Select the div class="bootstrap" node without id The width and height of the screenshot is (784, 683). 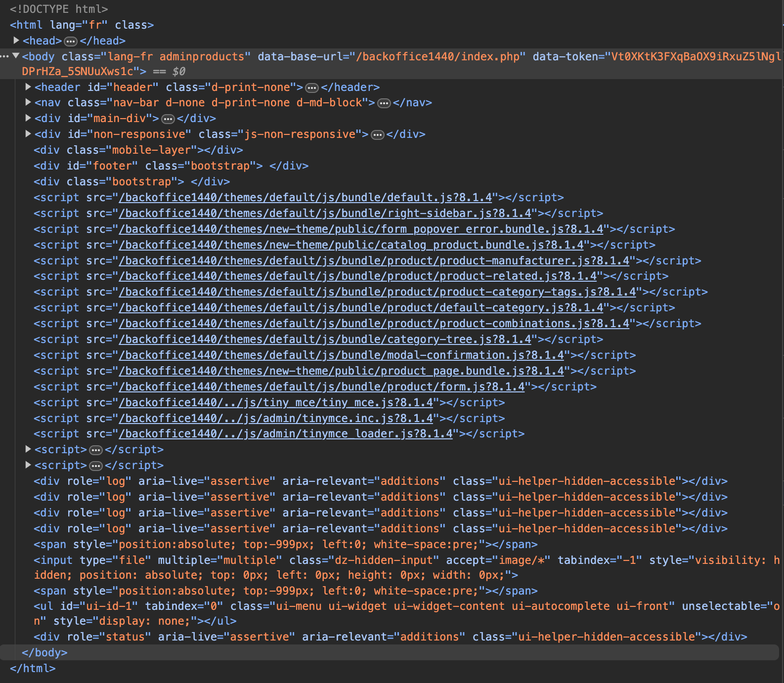pyautogui.click(x=132, y=181)
